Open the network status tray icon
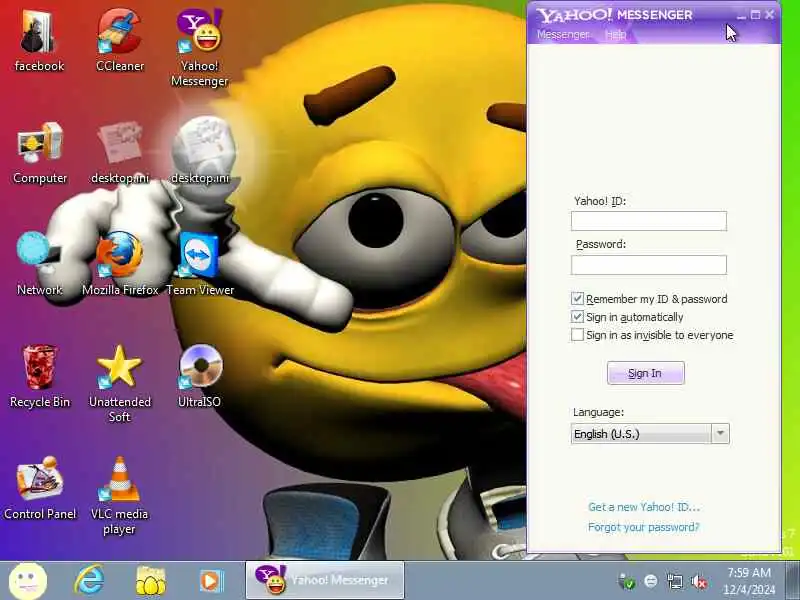The height and width of the screenshot is (600, 800). pyautogui.click(x=674, y=581)
